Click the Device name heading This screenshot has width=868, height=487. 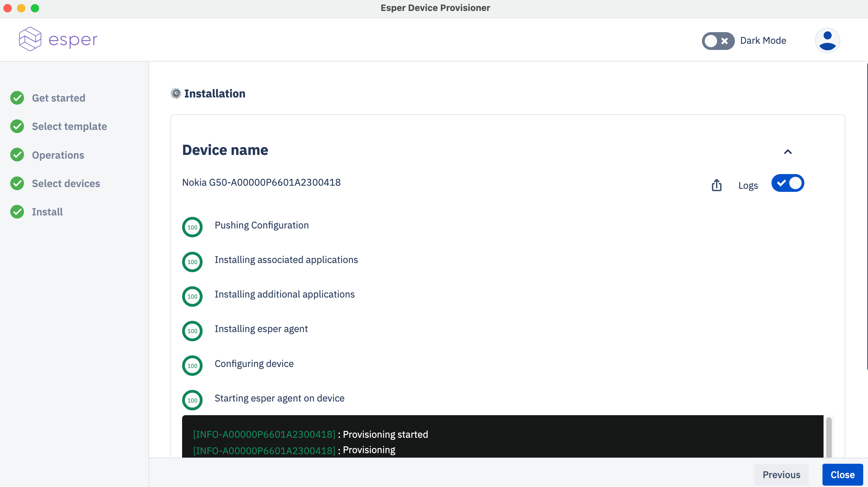[225, 150]
